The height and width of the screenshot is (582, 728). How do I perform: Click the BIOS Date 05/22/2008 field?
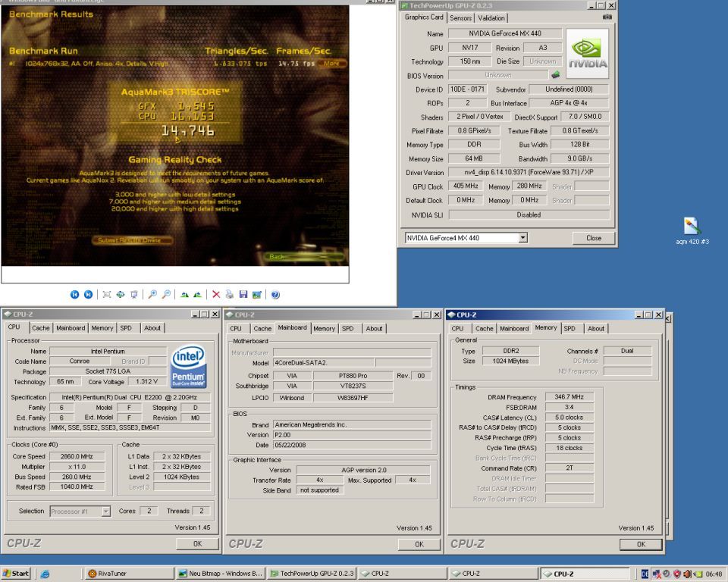click(x=352, y=445)
